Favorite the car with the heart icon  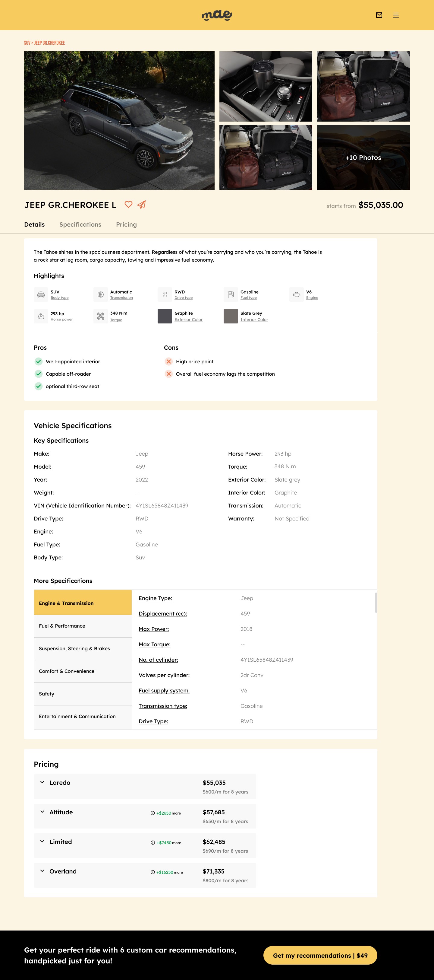click(x=128, y=205)
